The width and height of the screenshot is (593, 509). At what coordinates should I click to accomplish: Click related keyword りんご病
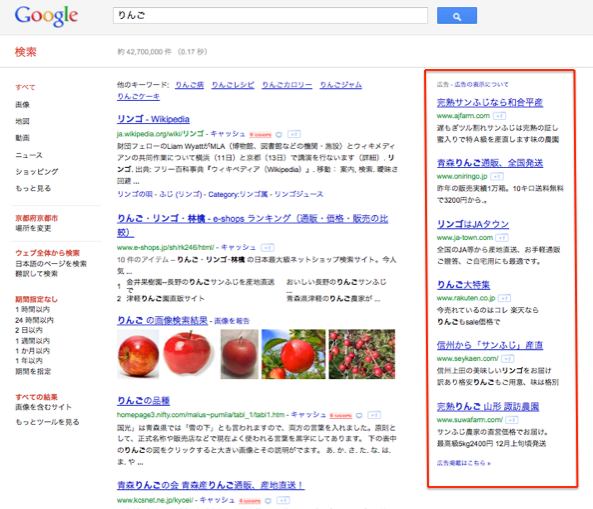point(189,85)
